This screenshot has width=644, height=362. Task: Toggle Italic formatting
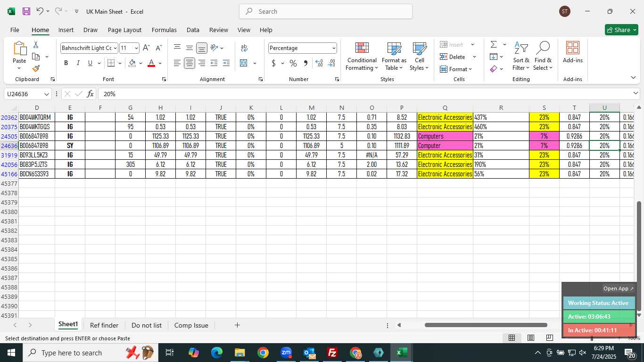click(x=78, y=63)
